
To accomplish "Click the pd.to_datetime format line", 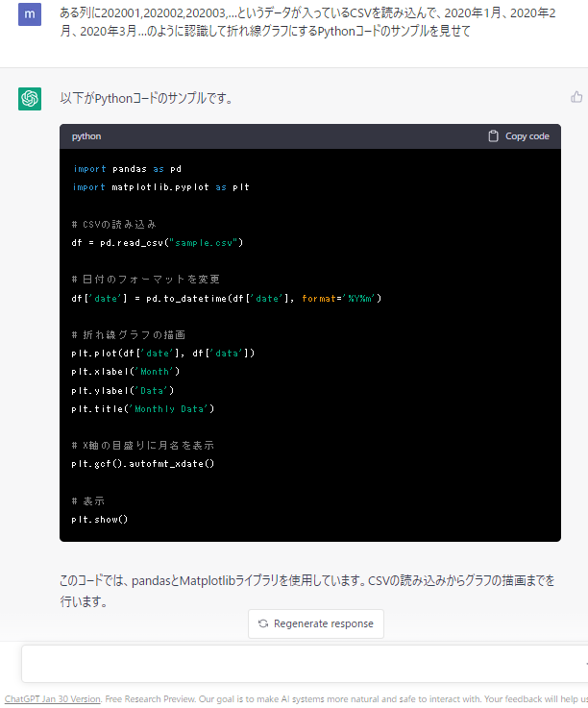I will coord(226,299).
